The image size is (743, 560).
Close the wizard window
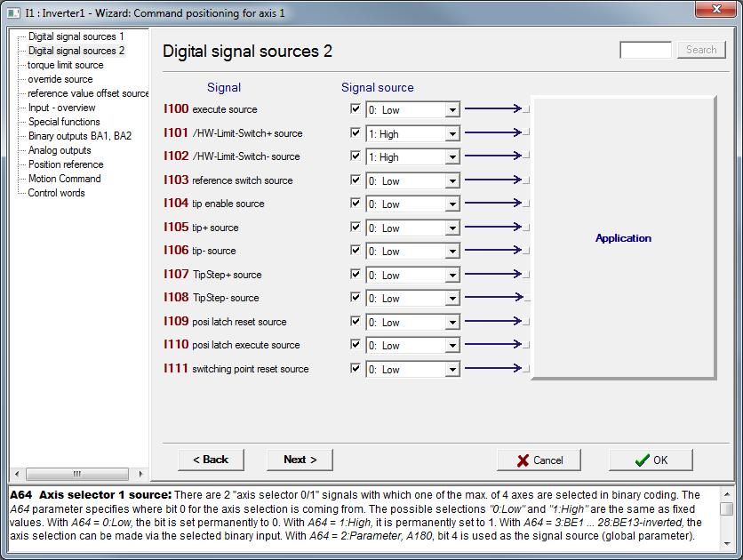716,10
